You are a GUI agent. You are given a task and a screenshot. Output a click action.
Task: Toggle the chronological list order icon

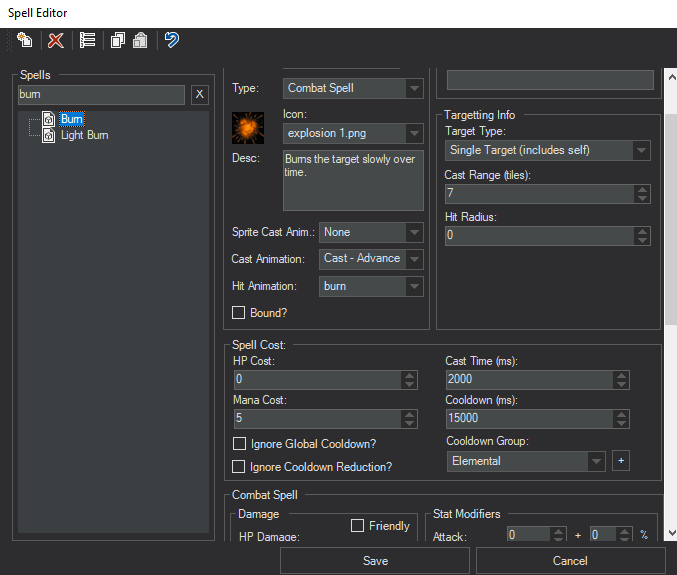(x=88, y=41)
